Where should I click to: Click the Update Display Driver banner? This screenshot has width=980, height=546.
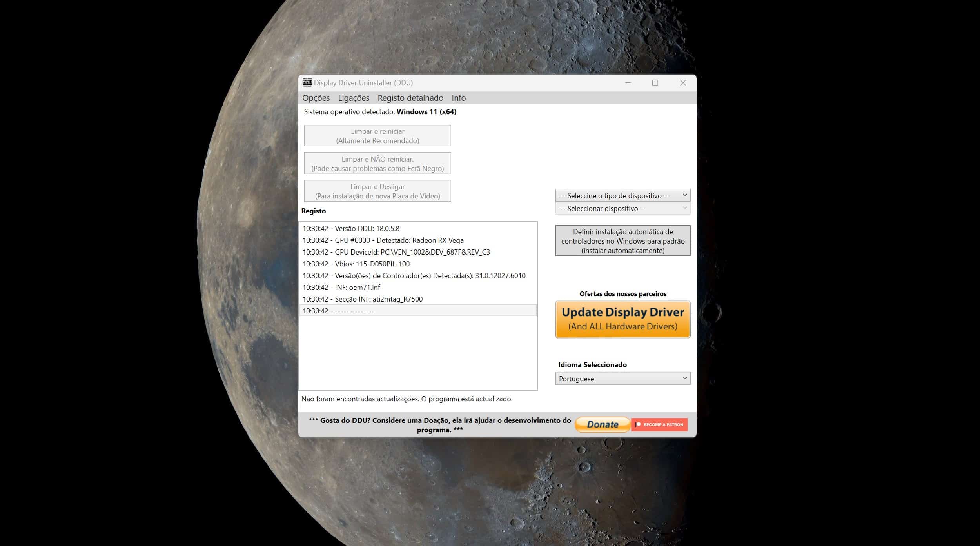[623, 319]
